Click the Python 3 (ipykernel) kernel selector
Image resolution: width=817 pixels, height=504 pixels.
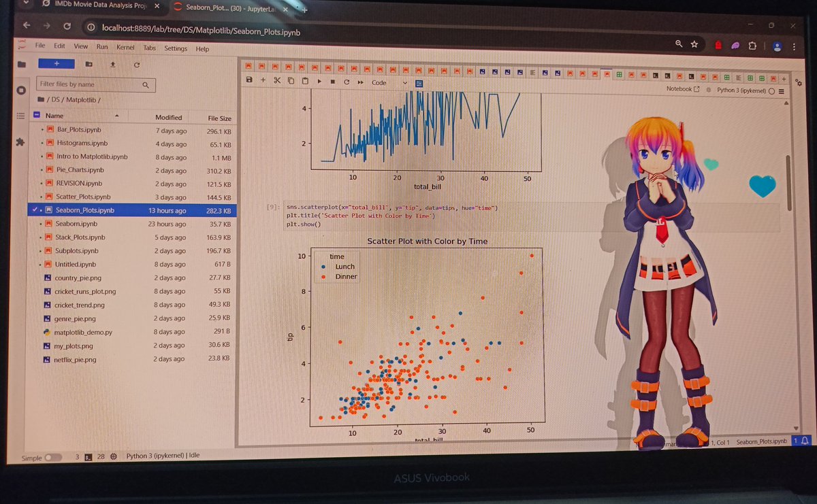[741, 90]
